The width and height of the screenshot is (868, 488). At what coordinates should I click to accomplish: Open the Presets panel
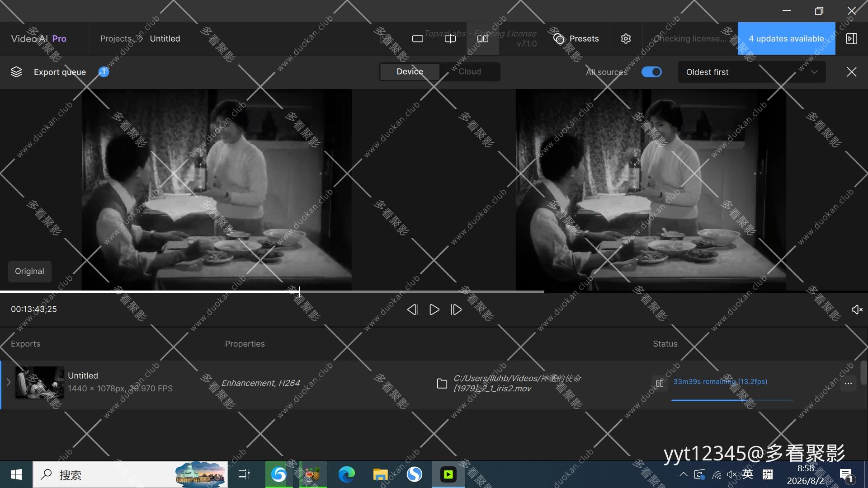(x=576, y=39)
